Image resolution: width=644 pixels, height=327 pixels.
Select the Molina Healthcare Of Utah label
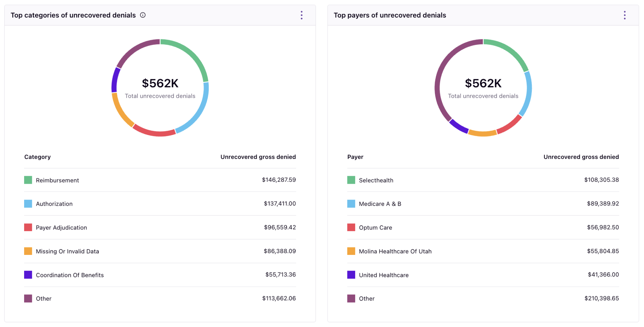point(395,251)
